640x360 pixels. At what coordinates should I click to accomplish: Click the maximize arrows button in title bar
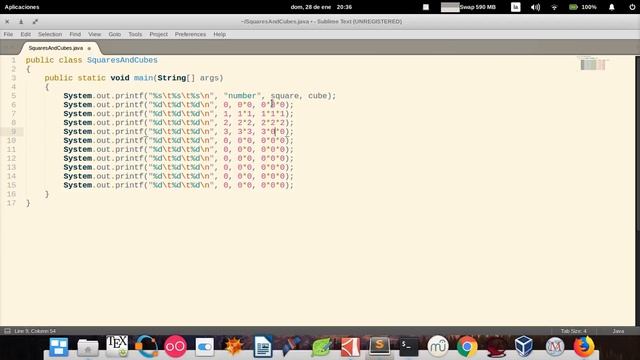[x=35, y=22]
